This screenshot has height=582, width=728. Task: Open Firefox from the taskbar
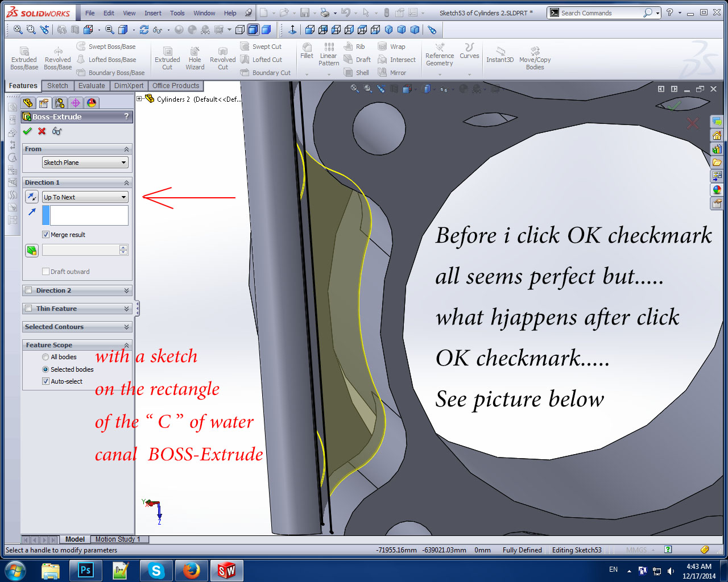191,571
